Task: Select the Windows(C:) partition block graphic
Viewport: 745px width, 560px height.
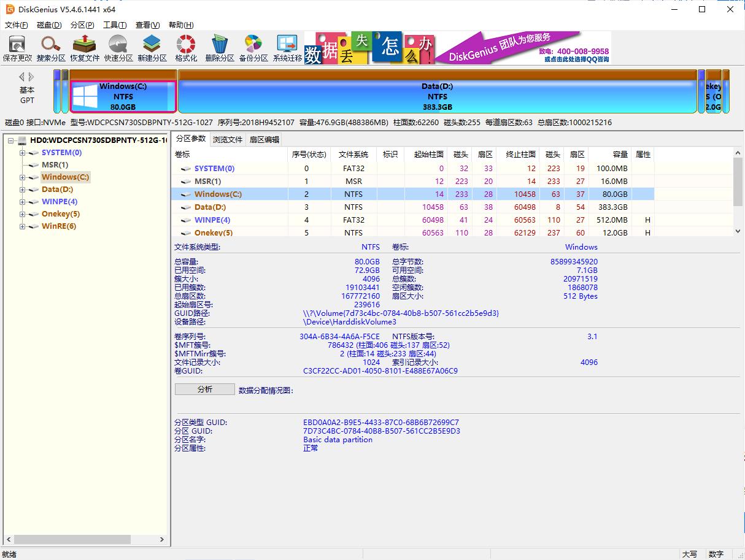Action: tap(123, 95)
